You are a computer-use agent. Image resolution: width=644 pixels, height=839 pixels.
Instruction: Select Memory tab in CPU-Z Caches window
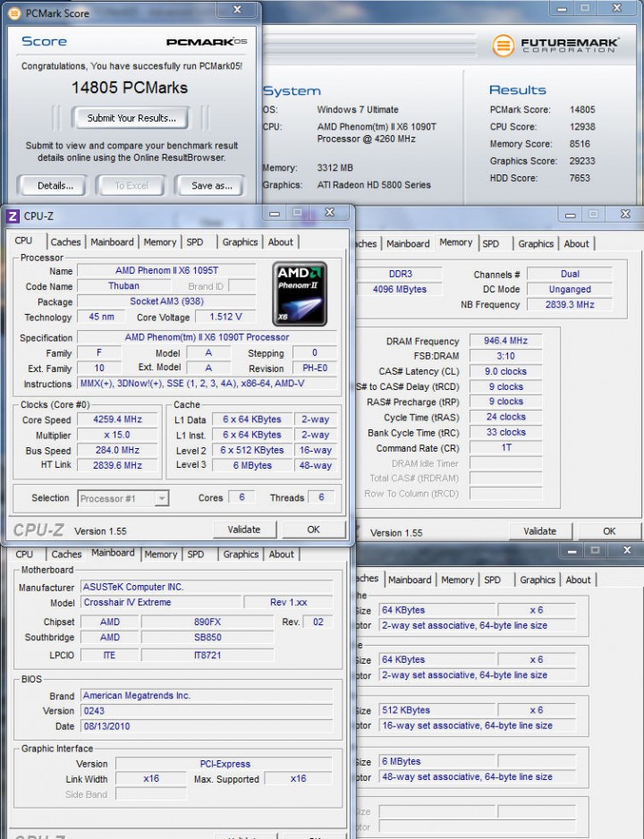click(457, 580)
